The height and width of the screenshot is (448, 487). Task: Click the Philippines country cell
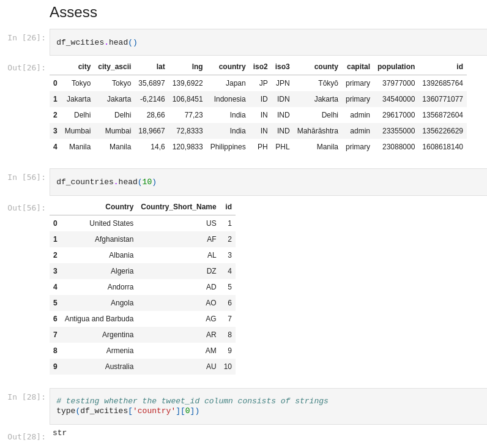pyautogui.click(x=228, y=147)
